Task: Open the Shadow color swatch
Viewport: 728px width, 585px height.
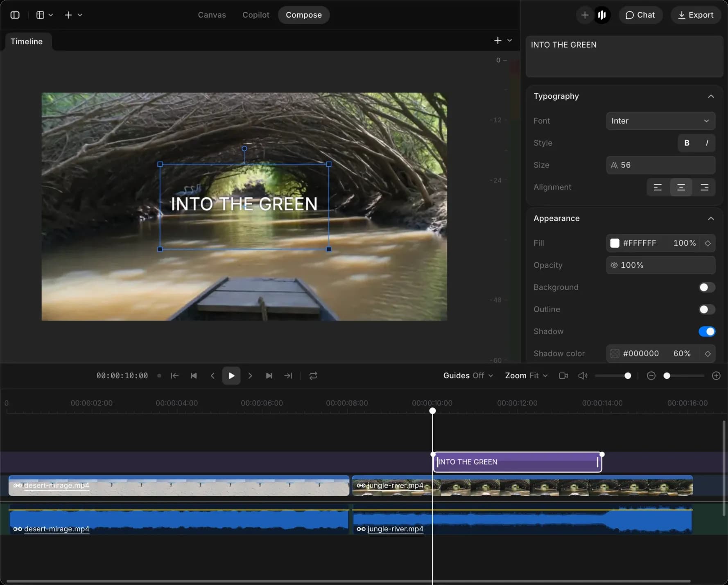Action: pos(615,353)
